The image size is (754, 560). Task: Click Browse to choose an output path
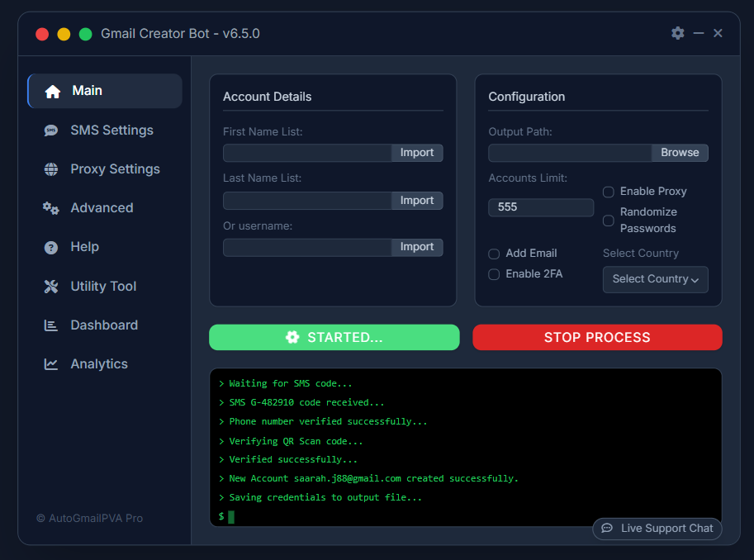(679, 152)
